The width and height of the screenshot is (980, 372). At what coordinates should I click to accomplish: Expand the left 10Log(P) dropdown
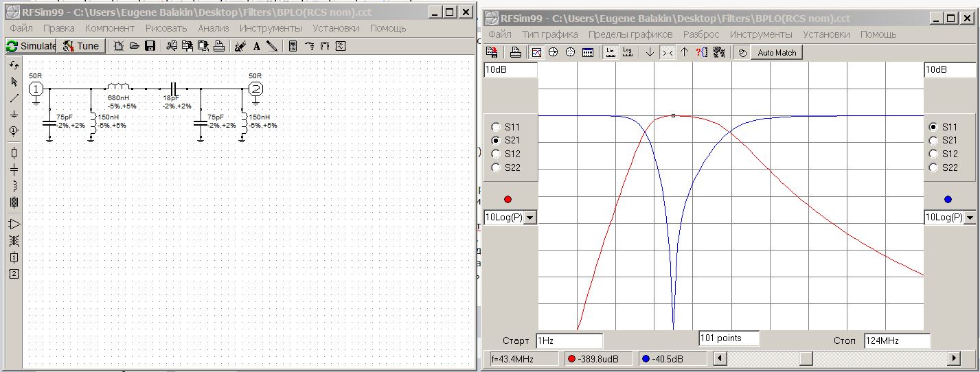[529, 218]
